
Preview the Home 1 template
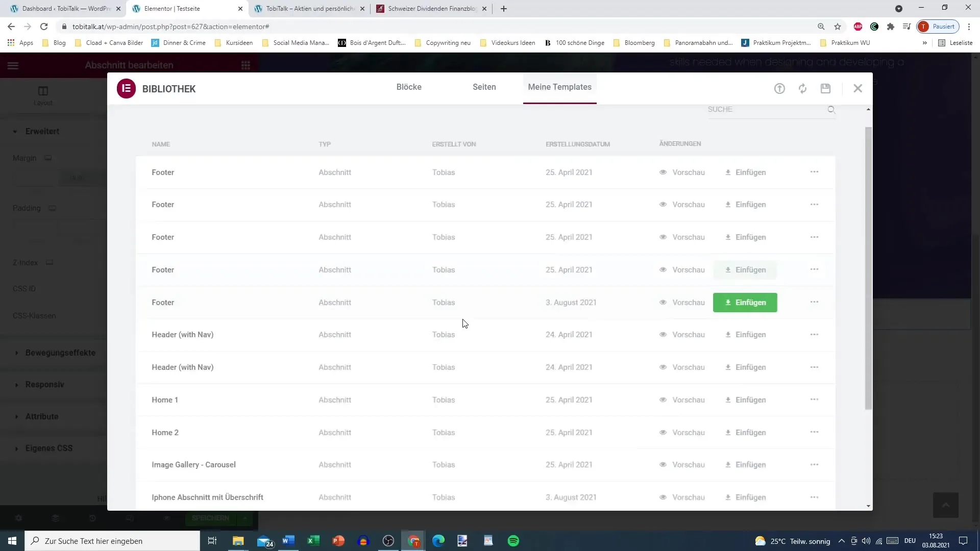[x=682, y=400]
